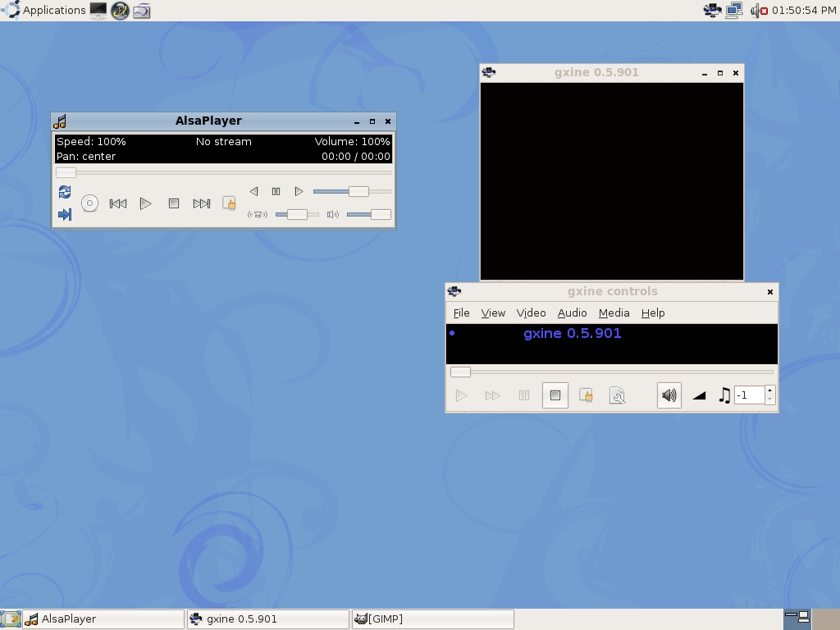Viewport: 840px width, 630px height.
Task: Increase the gxine audio channel value
Action: (769, 391)
